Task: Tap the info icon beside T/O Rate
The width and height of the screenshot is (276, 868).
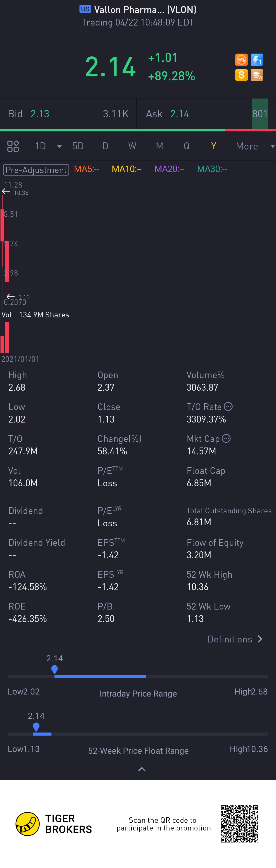Action: coord(228,406)
